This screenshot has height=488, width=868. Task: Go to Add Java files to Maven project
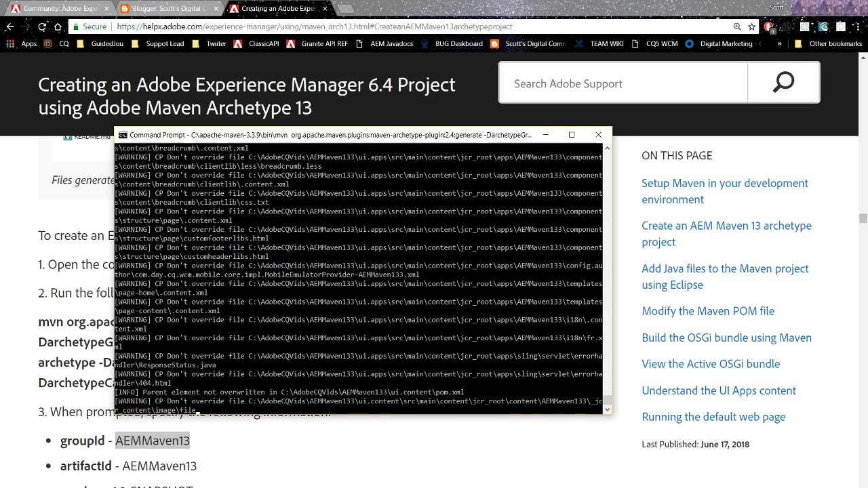point(725,277)
